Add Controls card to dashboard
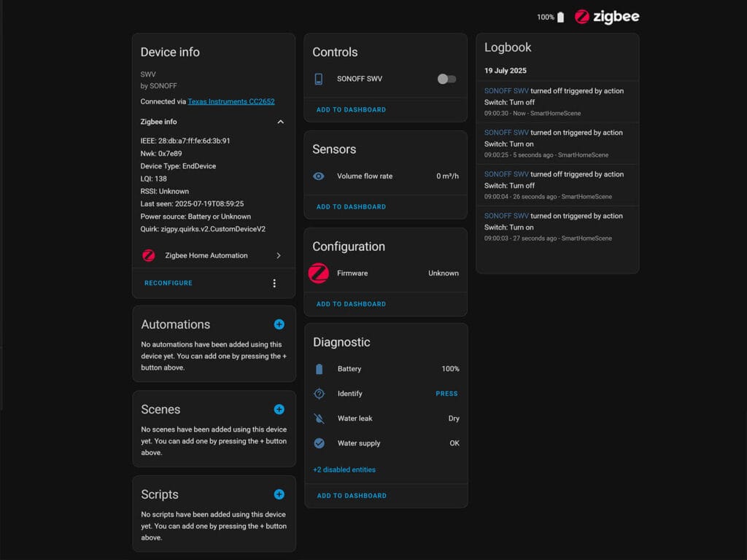 tap(351, 109)
